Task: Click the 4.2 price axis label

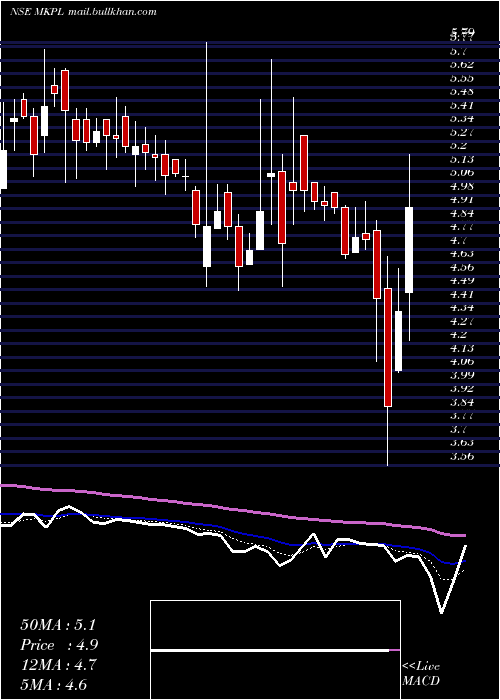Action: click(x=458, y=334)
